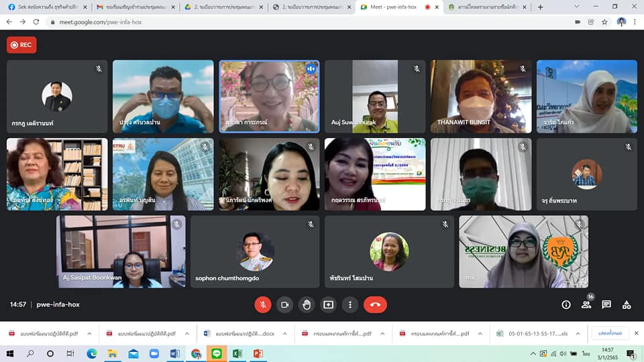
Task: Raise hand using the hand icon
Action: pyautogui.click(x=307, y=304)
